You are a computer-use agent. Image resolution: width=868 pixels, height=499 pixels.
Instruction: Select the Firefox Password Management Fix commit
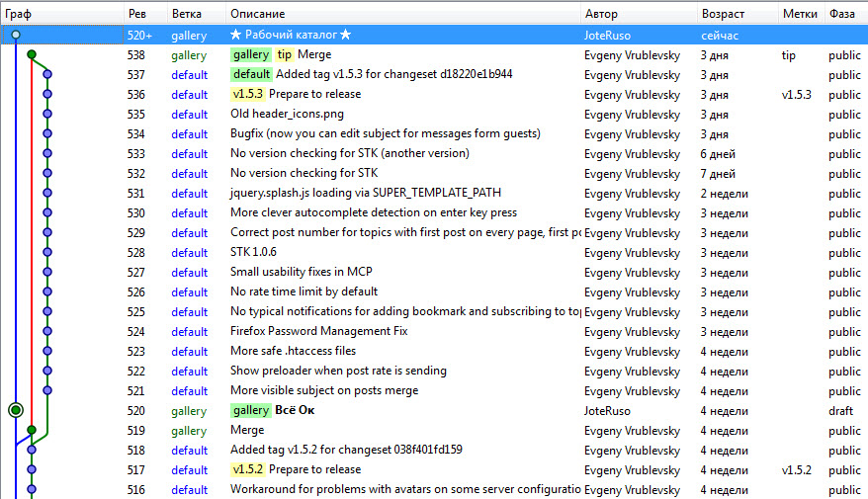[x=318, y=331]
